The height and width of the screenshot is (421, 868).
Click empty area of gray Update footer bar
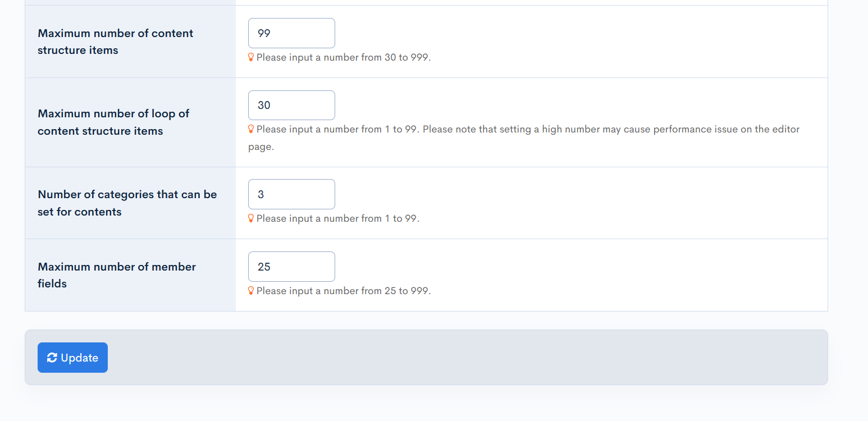[449, 358]
